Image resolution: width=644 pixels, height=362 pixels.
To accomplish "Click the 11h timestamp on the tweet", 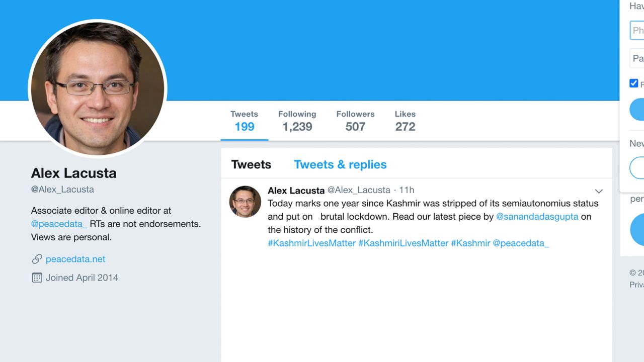I will pyautogui.click(x=407, y=190).
